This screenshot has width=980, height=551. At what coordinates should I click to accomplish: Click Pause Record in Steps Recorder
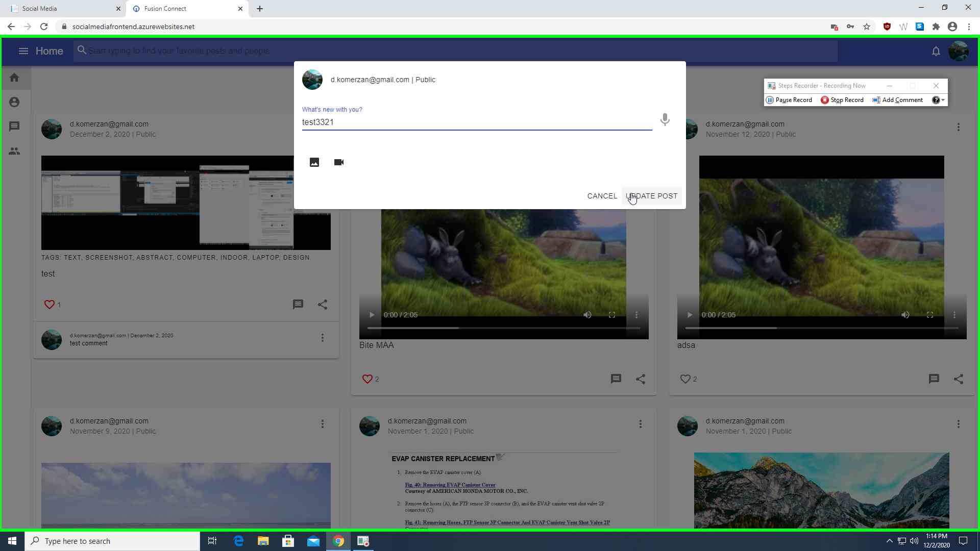point(789,100)
